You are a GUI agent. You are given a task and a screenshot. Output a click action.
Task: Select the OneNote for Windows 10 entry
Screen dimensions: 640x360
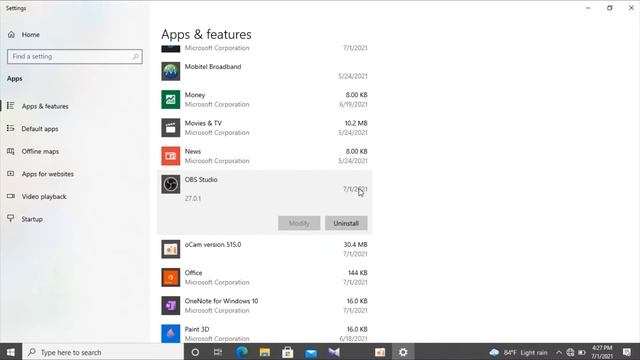pyautogui.click(x=264, y=305)
